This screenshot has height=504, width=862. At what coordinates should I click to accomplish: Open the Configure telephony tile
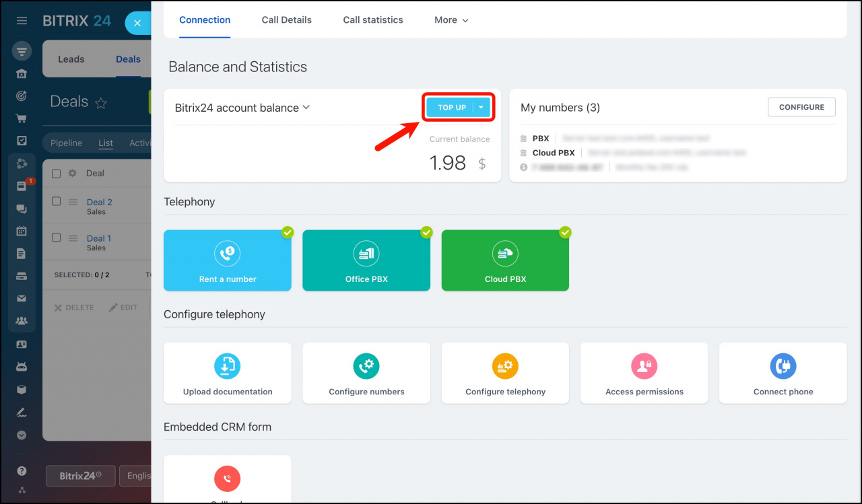tap(505, 373)
